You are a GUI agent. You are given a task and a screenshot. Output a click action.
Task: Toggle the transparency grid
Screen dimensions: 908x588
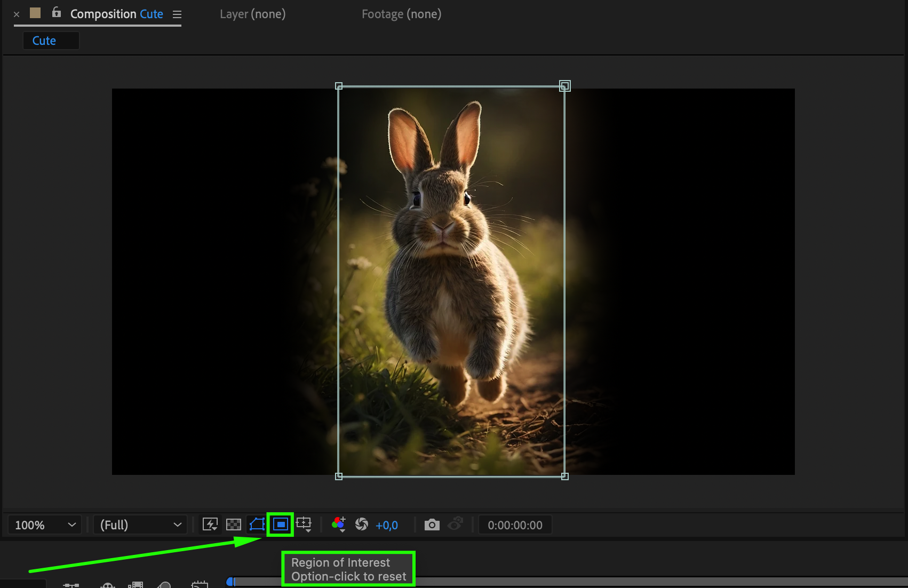234,525
